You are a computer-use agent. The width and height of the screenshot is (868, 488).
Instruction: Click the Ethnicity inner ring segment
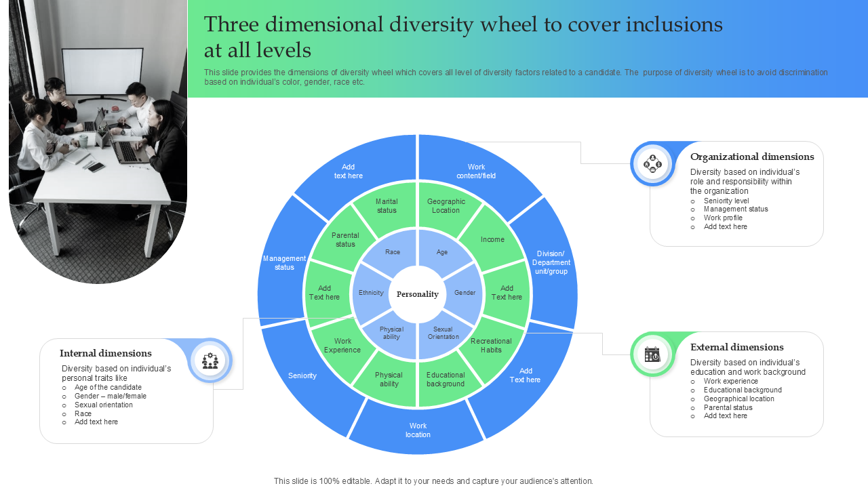[x=371, y=293]
